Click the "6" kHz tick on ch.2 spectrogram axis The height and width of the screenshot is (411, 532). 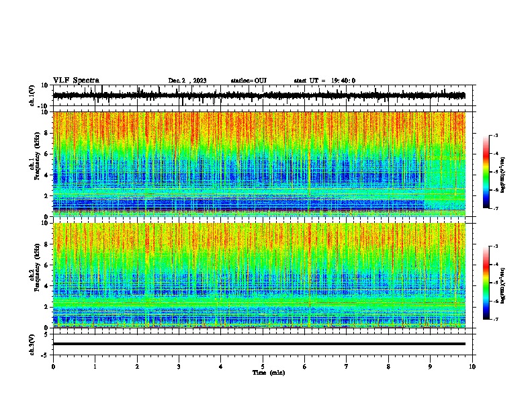click(47, 265)
